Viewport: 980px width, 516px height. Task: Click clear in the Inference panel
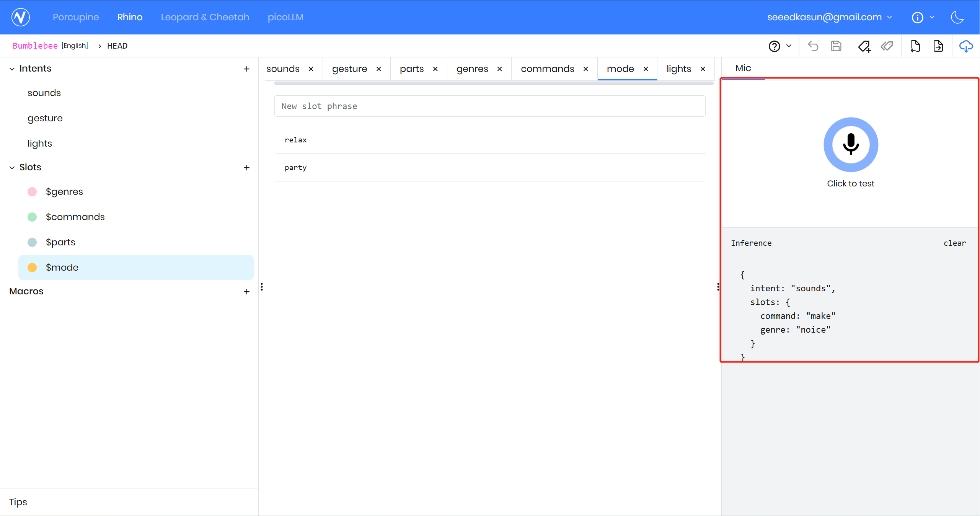pos(954,243)
